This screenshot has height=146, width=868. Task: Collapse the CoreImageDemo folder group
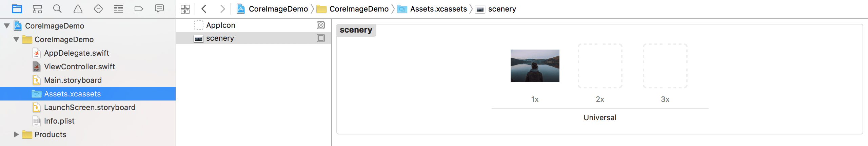[16, 39]
